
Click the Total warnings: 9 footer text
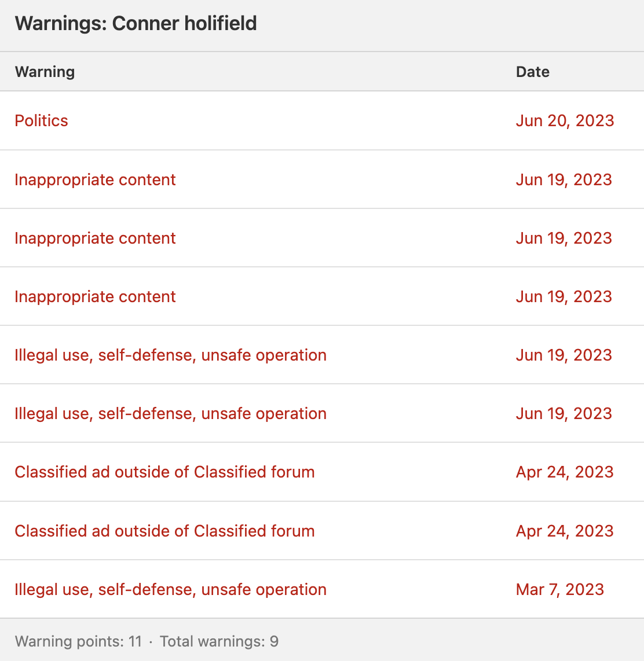219,641
